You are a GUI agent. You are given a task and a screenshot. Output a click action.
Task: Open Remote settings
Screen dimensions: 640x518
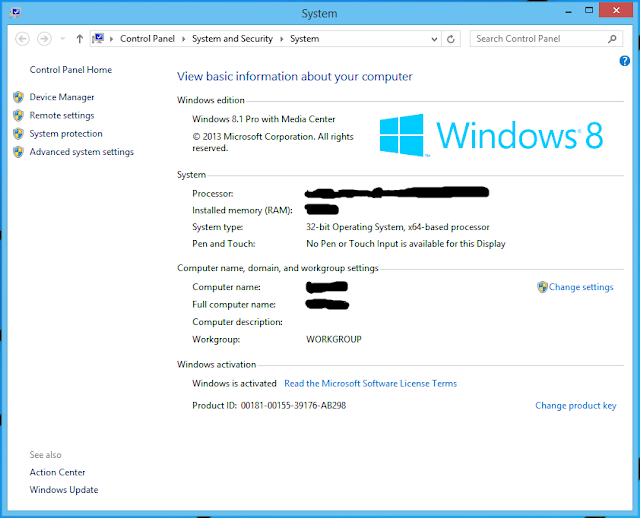[x=62, y=116]
